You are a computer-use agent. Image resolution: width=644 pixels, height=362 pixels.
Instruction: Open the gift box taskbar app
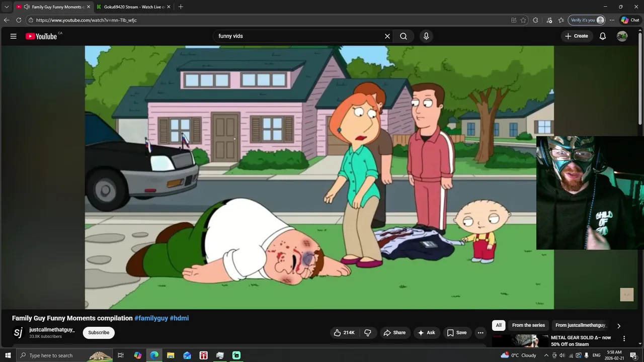(203, 355)
